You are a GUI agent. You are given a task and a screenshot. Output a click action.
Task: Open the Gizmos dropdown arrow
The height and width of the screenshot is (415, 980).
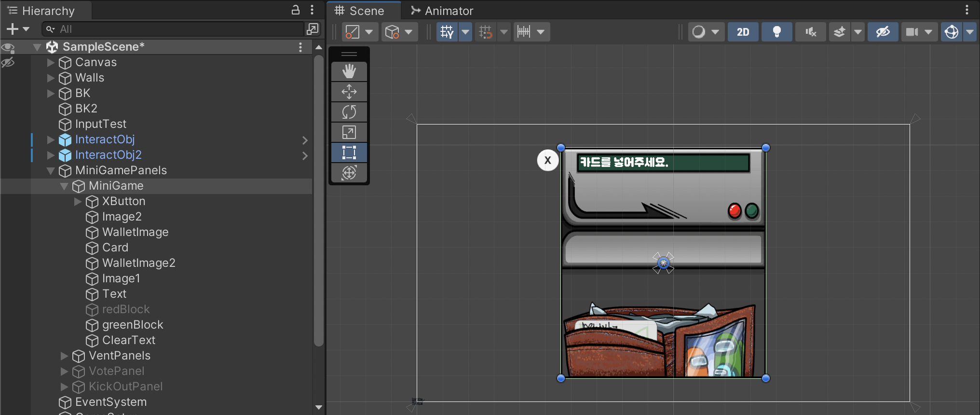[x=970, y=32]
